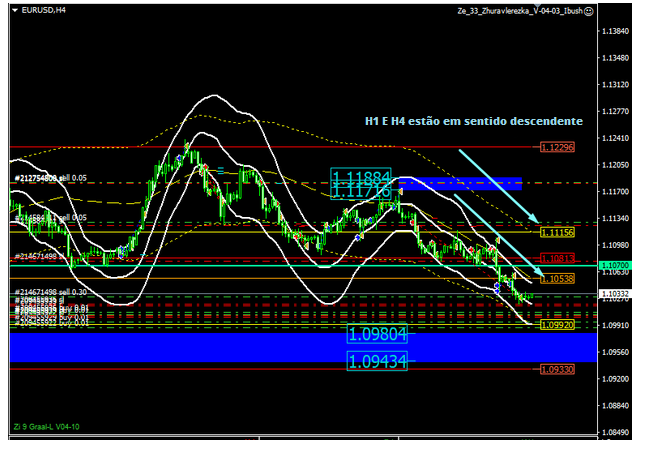The width and height of the screenshot is (655, 450).
Task: Select the yellow 1.11156 level label
Action: coord(556,232)
